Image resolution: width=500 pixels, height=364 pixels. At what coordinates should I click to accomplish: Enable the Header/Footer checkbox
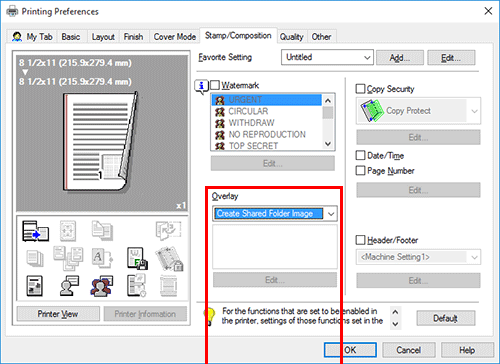click(x=360, y=240)
